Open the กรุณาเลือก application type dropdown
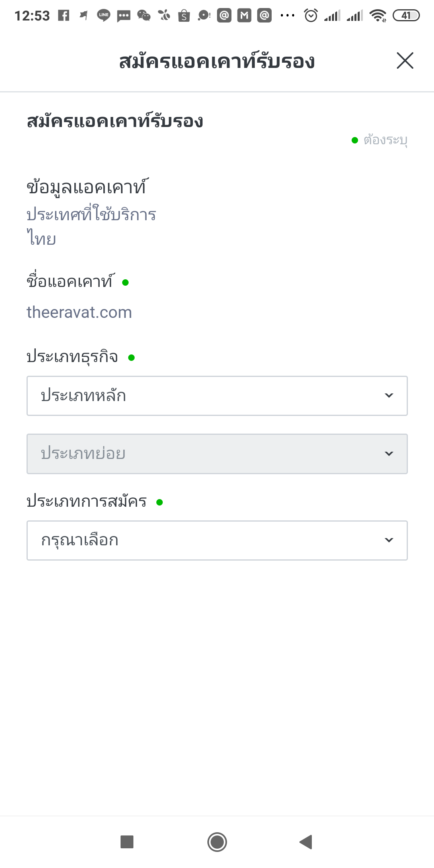Viewport: 434px width, 868px height. tap(217, 540)
